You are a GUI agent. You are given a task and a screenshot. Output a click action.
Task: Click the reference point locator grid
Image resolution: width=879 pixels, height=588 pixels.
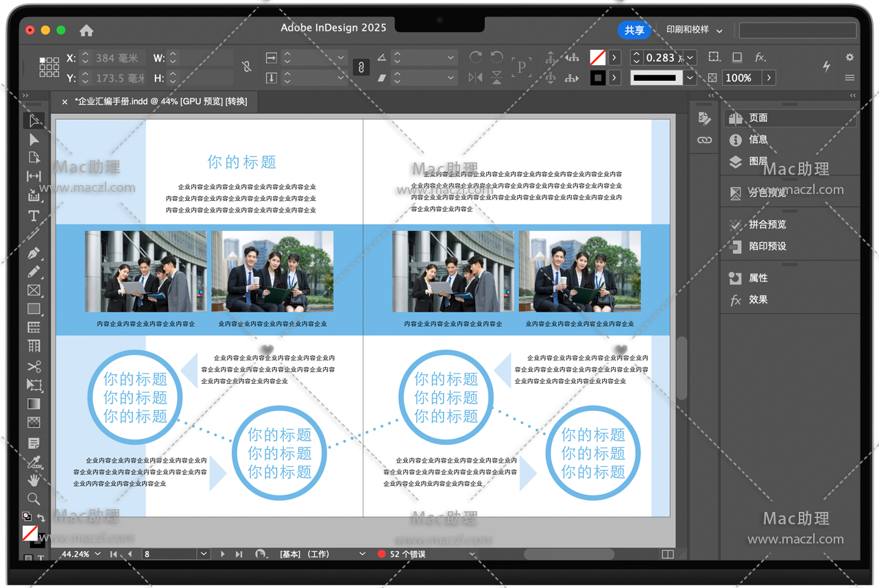(49, 66)
